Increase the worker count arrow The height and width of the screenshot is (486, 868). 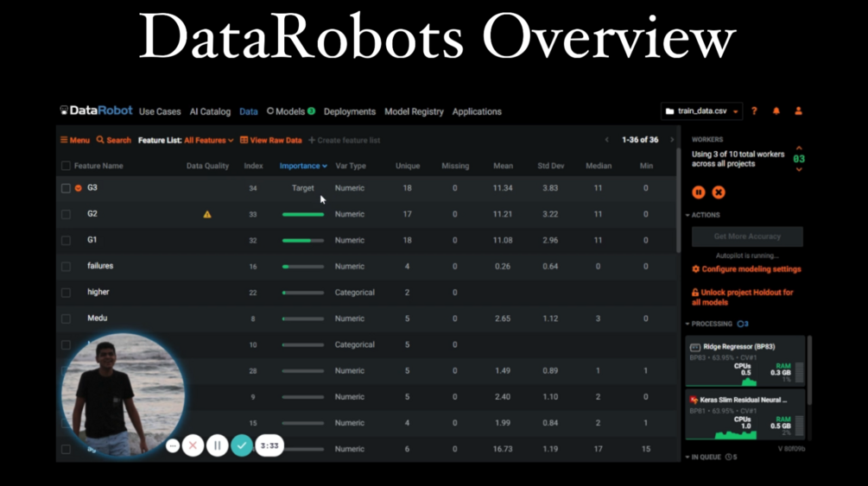coord(799,148)
